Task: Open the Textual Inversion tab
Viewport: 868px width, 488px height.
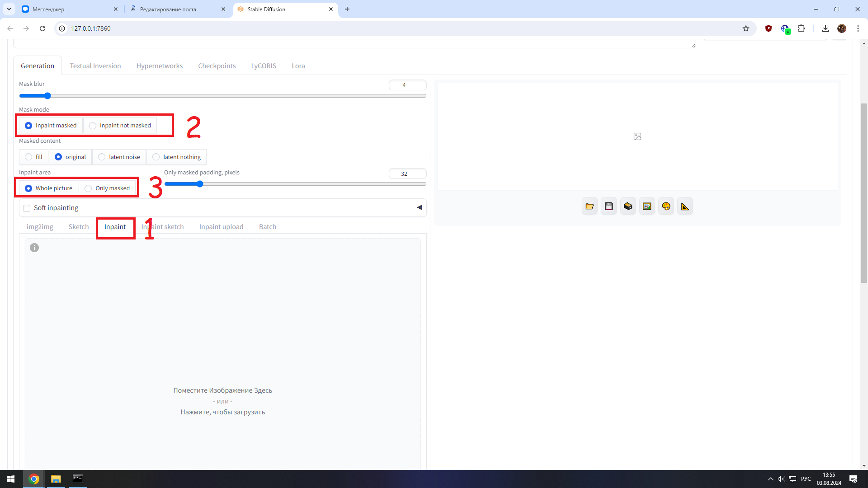Action: (95, 66)
